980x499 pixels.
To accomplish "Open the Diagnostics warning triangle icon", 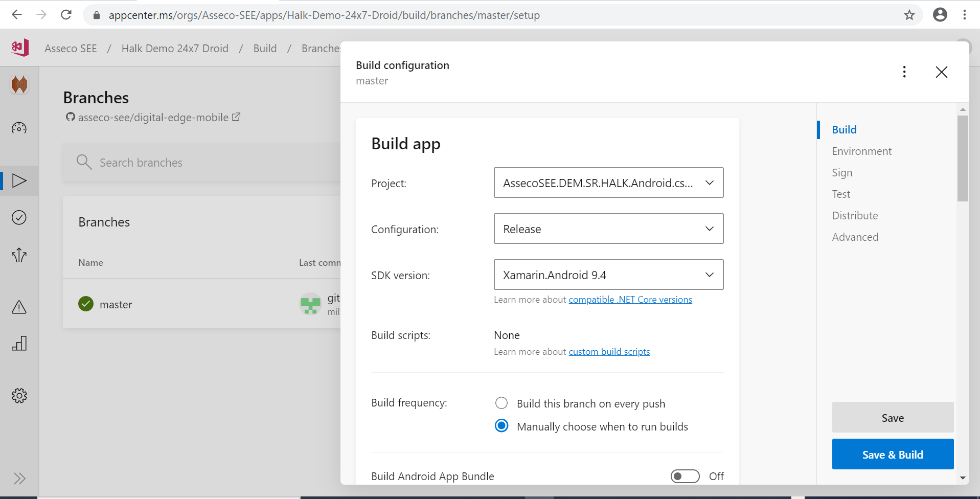I will click(19, 307).
